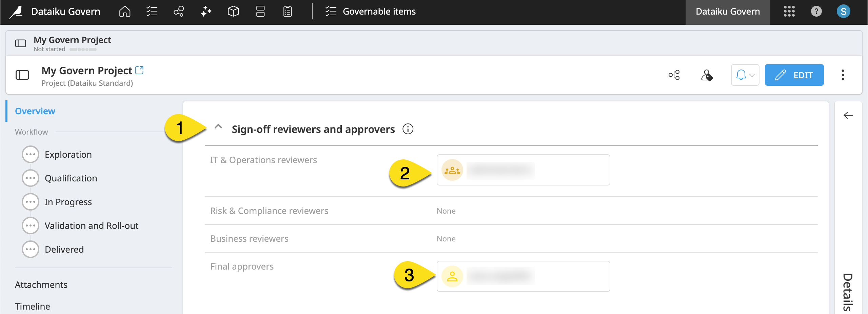Open the three-dot more actions menu

tap(843, 75)
